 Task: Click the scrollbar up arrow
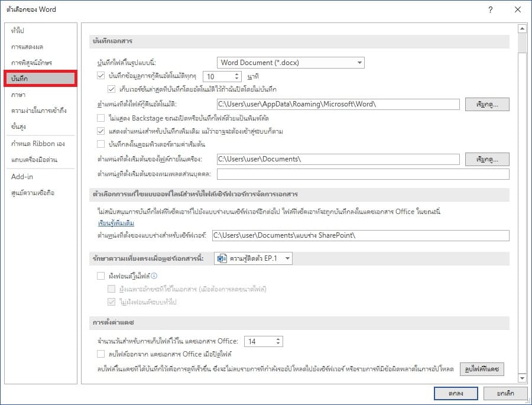coord(522,29)
